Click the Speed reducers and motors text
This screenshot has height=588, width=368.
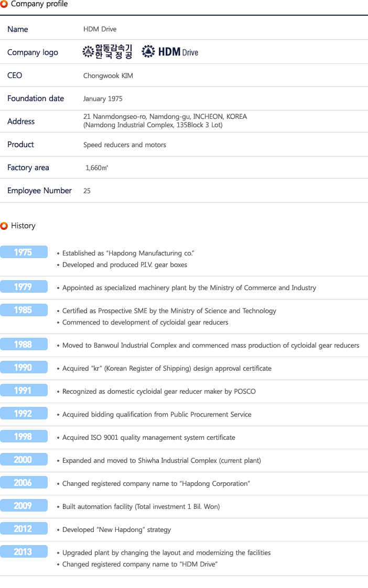click(x=125, y=145)
